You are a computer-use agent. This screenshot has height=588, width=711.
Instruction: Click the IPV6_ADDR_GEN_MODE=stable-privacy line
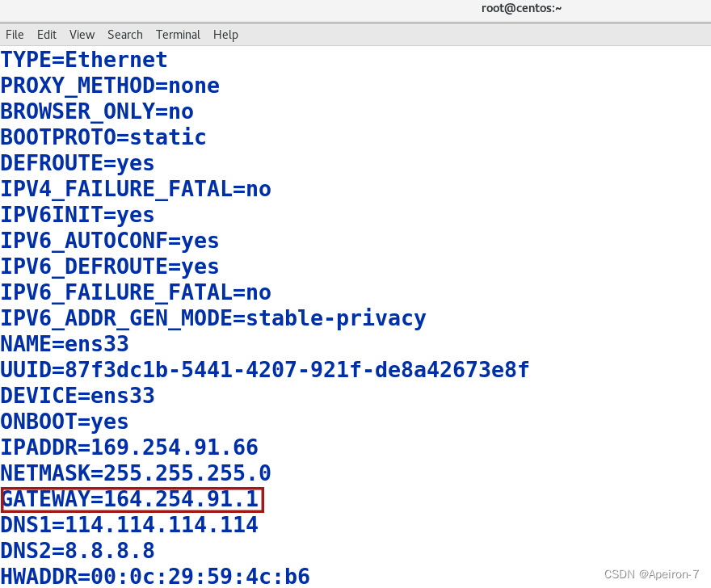pyautogui.click(x=213, y=317)
